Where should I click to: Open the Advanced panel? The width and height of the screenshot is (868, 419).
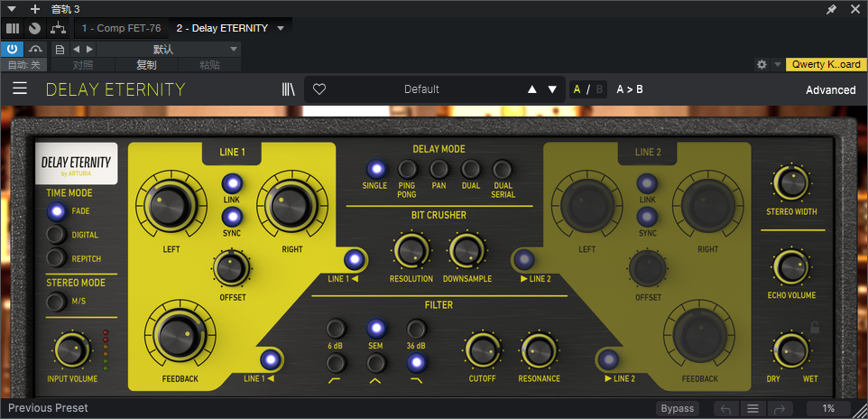[830, 89]
